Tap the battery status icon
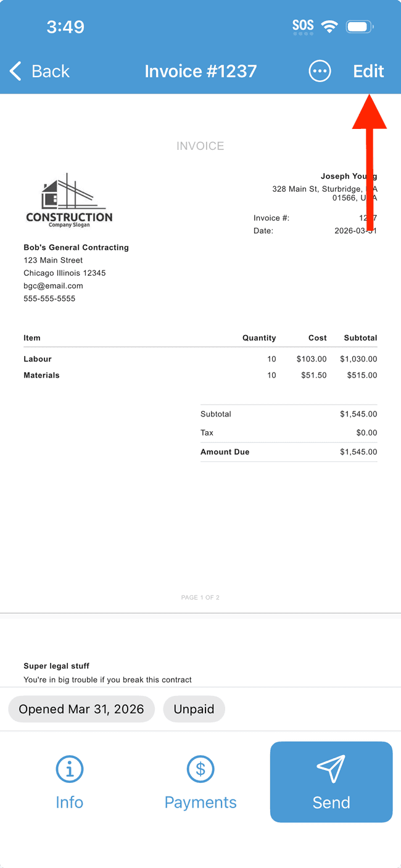 (360, 27)
